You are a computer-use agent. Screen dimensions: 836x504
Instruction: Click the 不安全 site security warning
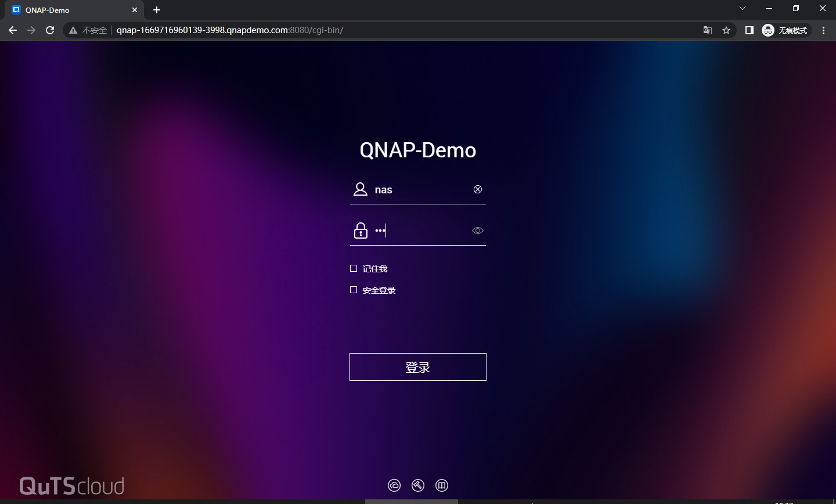point(88,30)
